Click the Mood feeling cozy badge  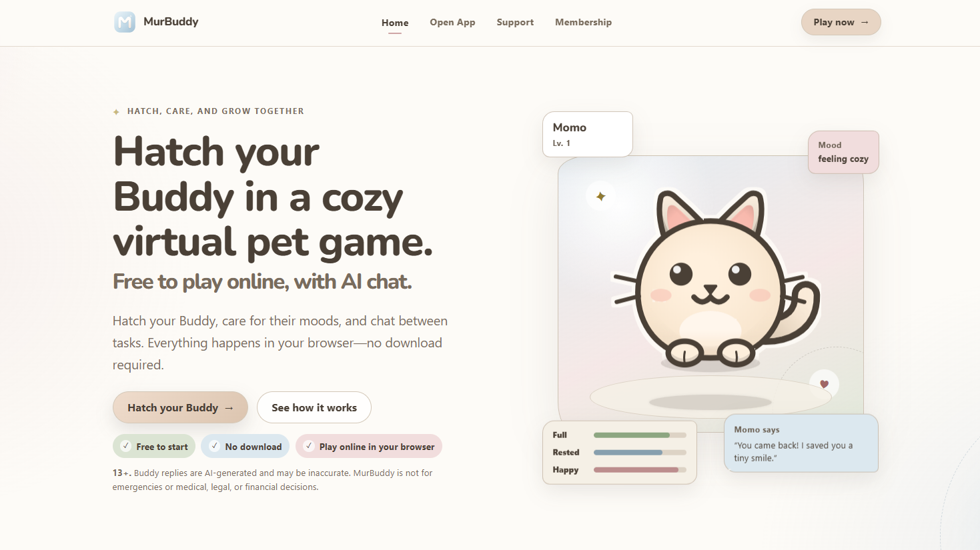point(843,152)
